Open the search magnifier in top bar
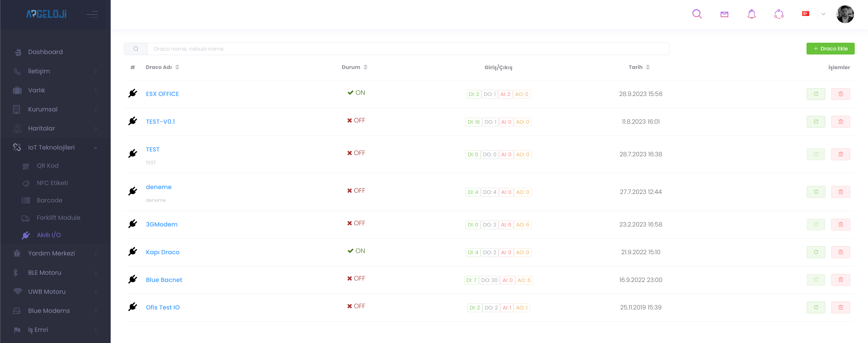 pos(697,14)
